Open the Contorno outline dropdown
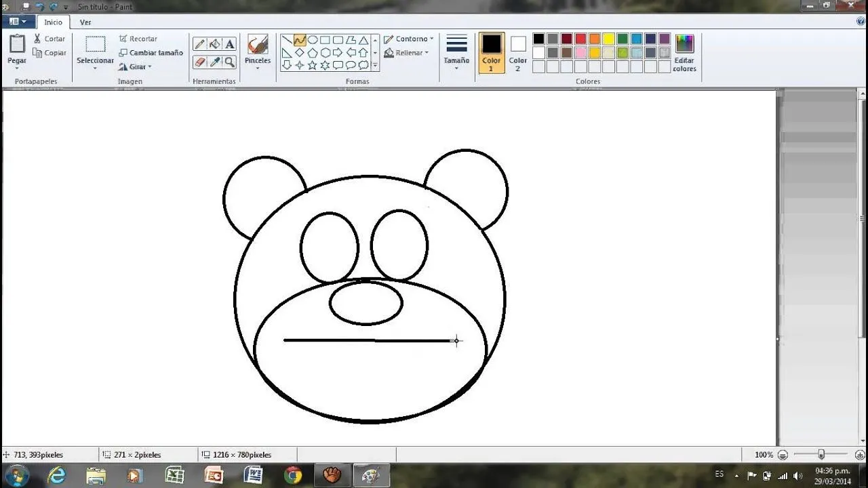The height and width of the screenshot is (488, 868). tap(408, 39)
